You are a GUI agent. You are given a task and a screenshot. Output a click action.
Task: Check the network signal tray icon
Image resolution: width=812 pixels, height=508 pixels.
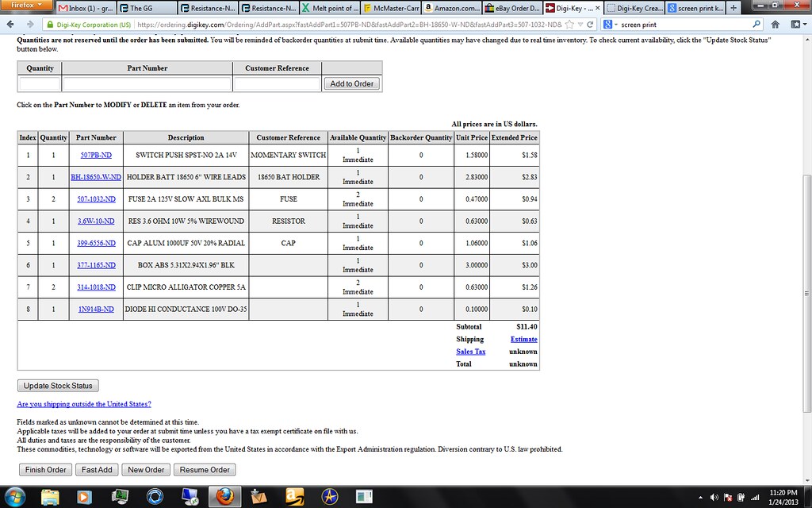[x=755, y=498]
